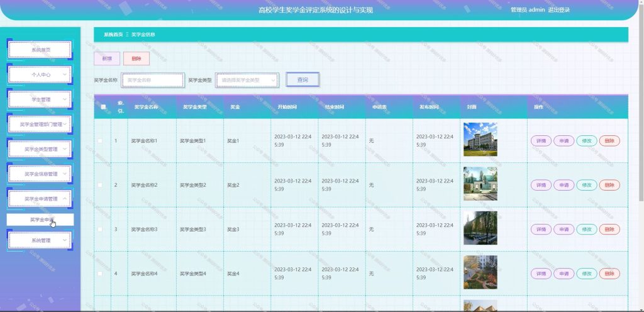Open 详情 for 奖学金名称4

541,274
